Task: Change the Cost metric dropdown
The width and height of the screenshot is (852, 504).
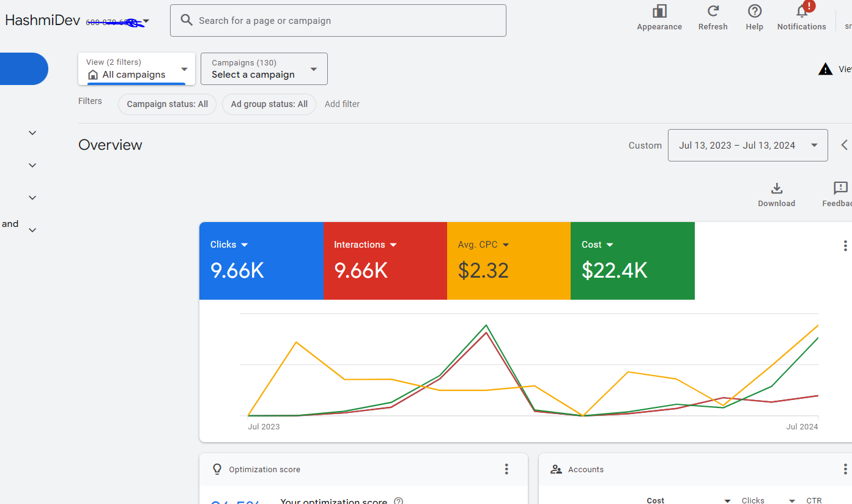Action: [610, 245]
